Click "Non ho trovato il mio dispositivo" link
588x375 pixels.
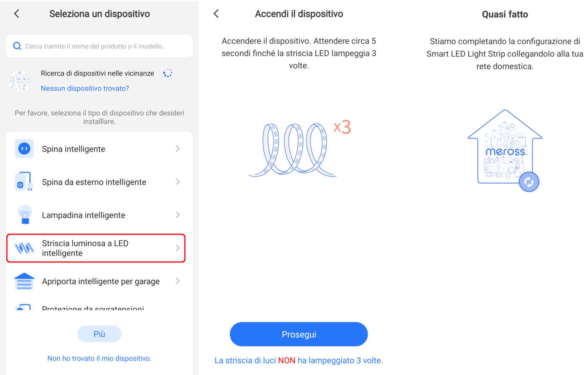pos(99,358)
